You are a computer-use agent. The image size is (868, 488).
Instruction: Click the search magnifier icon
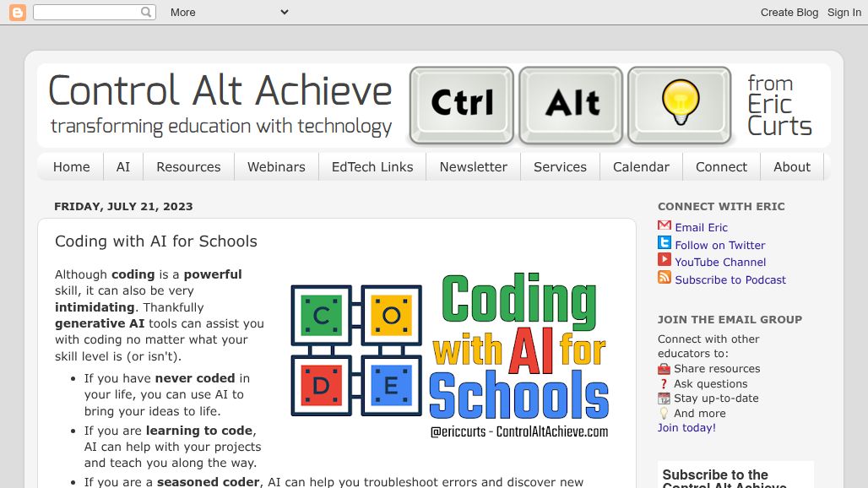click(146, 12)
